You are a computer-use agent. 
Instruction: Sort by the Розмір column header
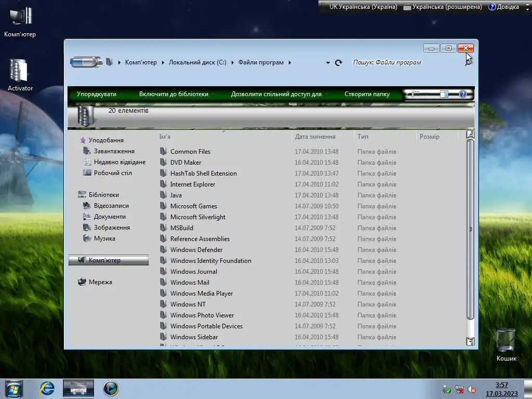click(437, 137)
